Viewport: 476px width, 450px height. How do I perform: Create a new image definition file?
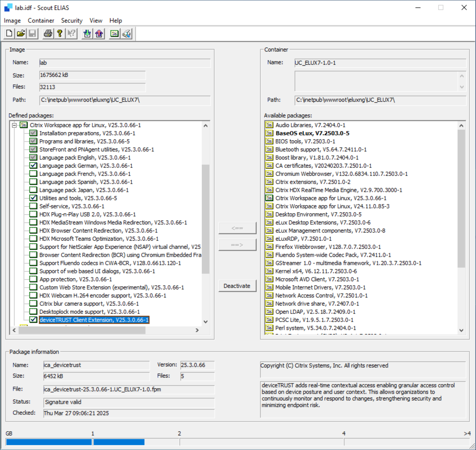[8, 33]
